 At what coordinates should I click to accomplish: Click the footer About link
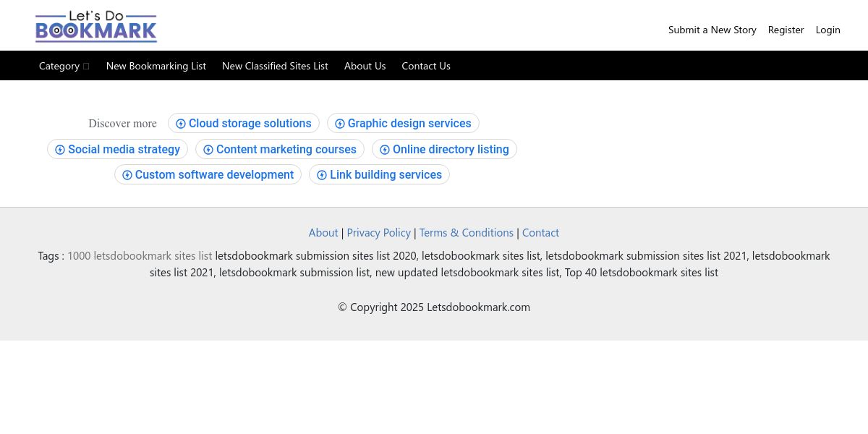pos(323,233)
